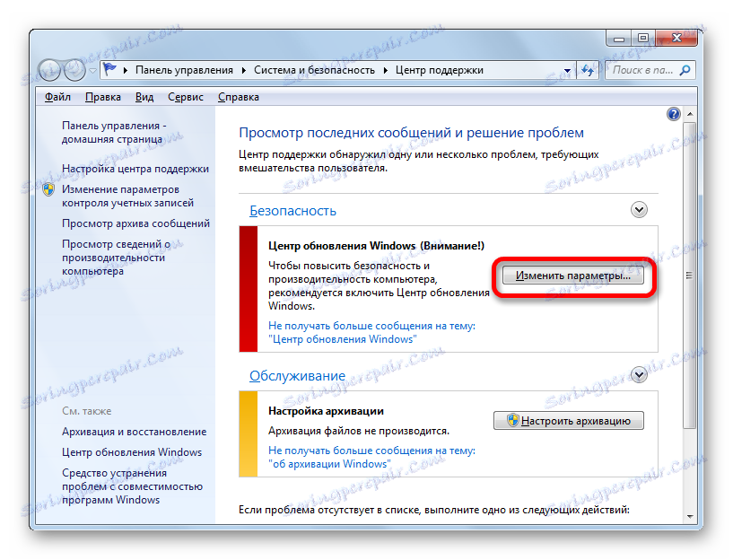Screen dimensions: 733x560
Task: Close the Action Center window
Action: point(676,39)
